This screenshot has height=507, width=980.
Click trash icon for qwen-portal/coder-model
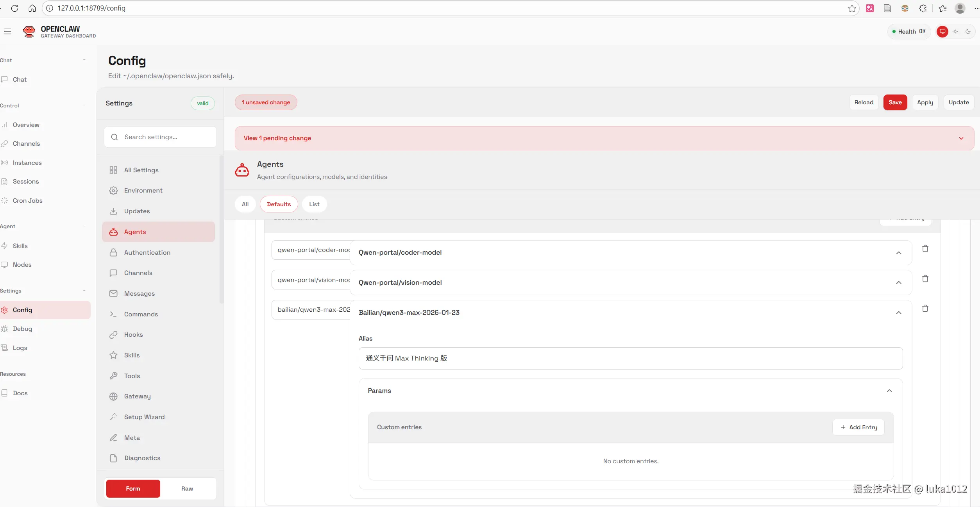pos(925,249)
